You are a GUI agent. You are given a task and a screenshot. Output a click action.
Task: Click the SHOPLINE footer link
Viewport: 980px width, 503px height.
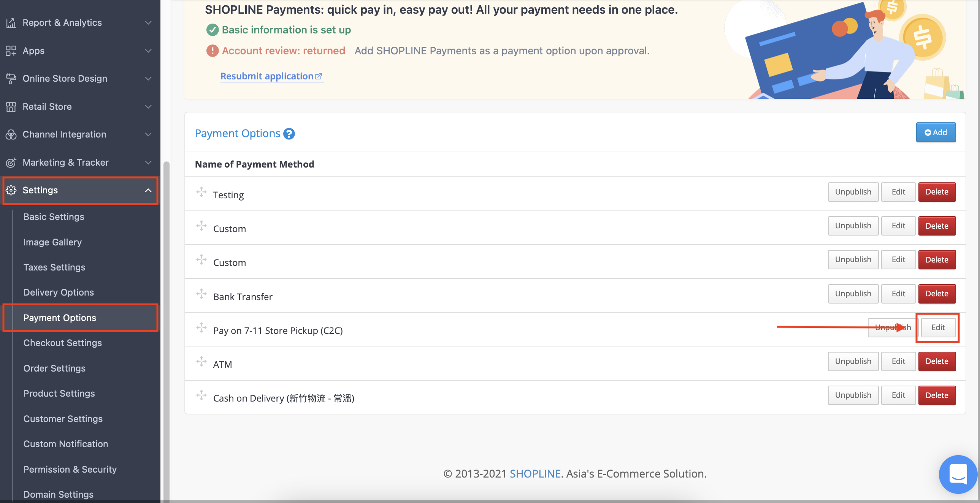(535, 474)
